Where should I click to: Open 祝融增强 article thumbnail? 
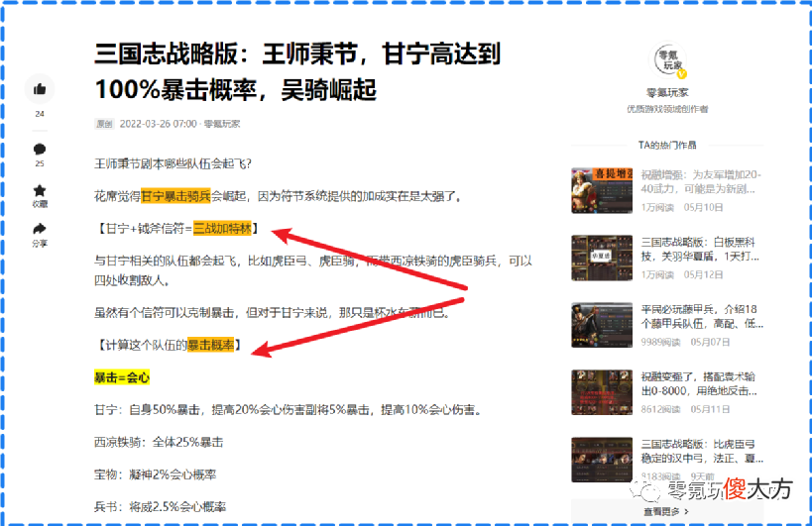coord(602,190)
